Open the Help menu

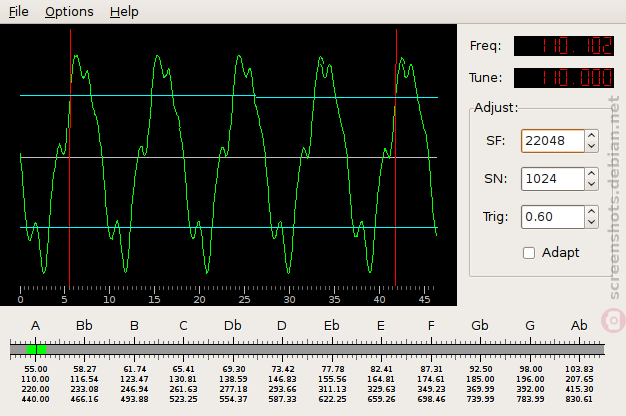(x=124, y=12)
